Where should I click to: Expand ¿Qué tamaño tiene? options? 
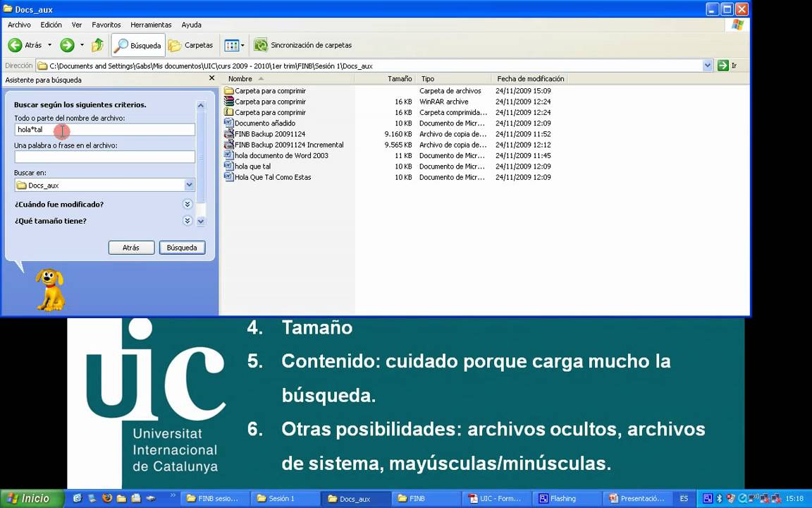tap(187, 221)
